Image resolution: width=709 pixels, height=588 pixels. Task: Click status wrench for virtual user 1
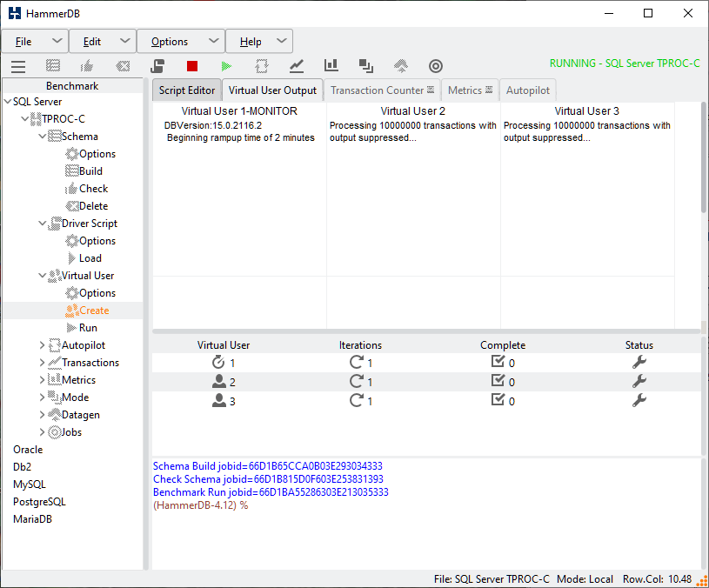(x=639, y=362)
